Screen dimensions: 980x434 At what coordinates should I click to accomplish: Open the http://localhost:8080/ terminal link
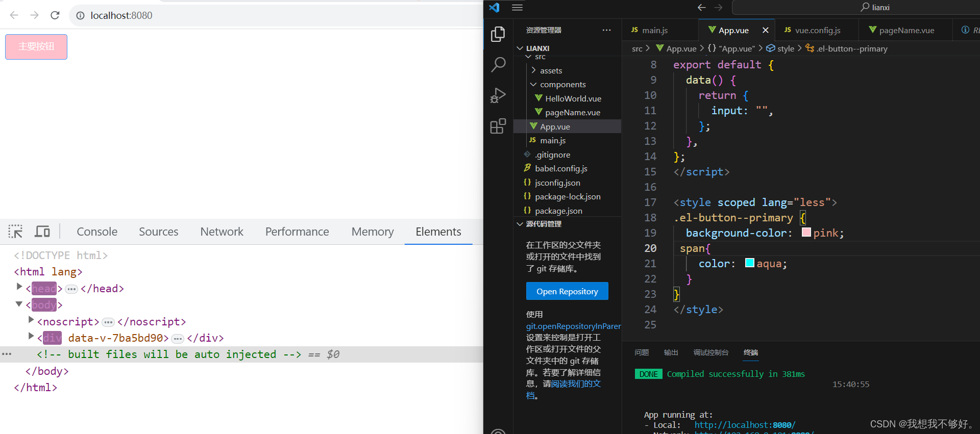point(745,425)
